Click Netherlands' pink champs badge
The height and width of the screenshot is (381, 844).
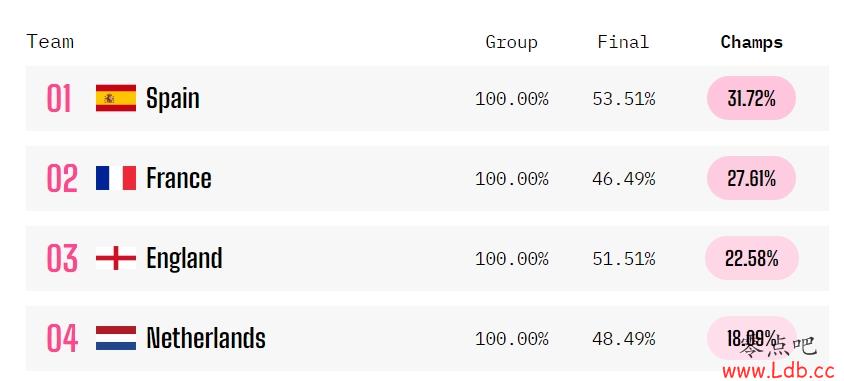pyautogui.click(x=751, y=338)
